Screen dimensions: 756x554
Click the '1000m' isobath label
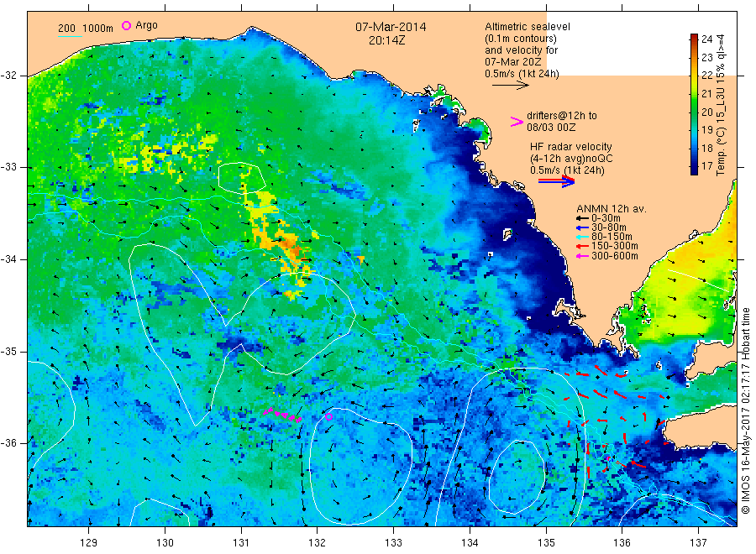[x=98, y=29]
